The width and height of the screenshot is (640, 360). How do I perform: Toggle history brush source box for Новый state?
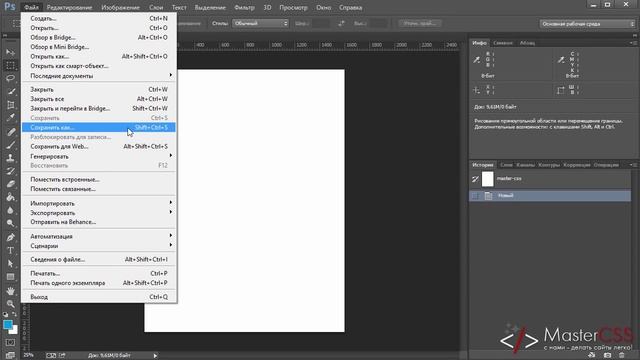(476, 196)
